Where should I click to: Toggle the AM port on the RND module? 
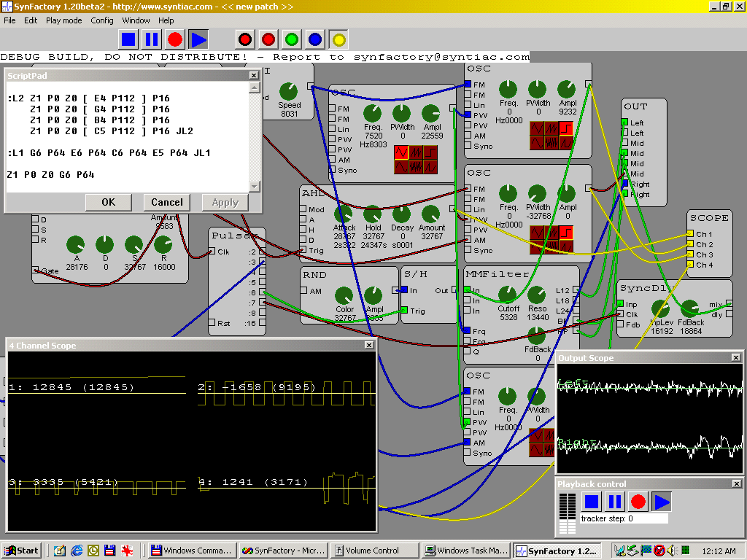(x=303, y=290)
